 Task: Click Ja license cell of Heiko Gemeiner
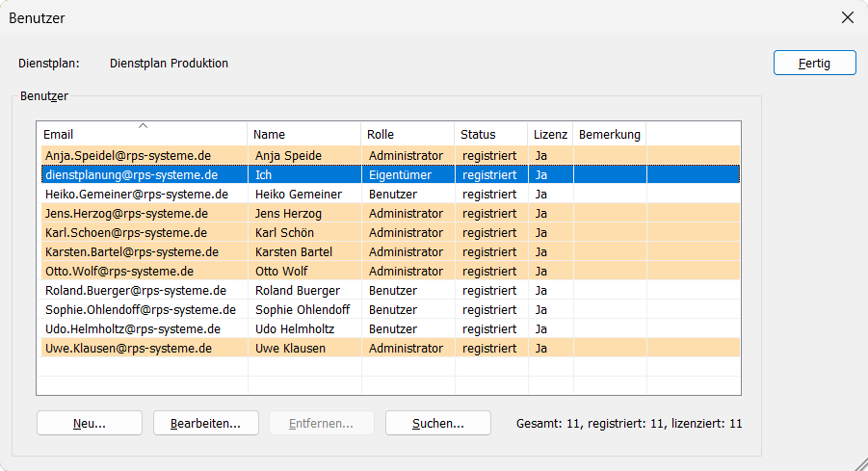tap(551, 195)
